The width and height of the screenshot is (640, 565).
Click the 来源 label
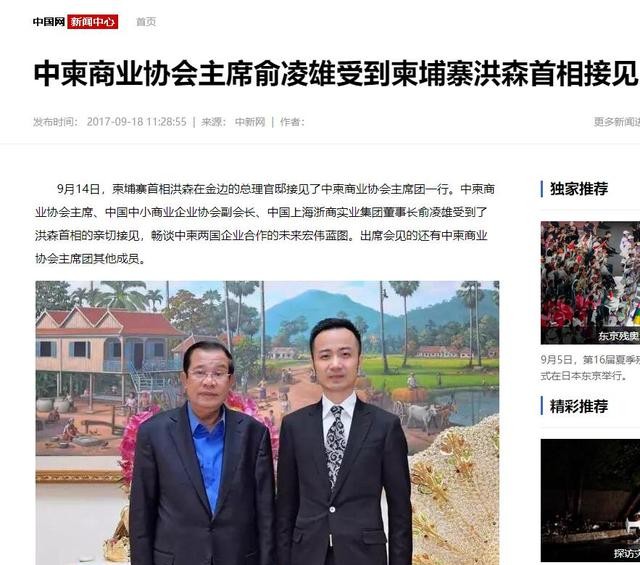(x=213, y=122)
